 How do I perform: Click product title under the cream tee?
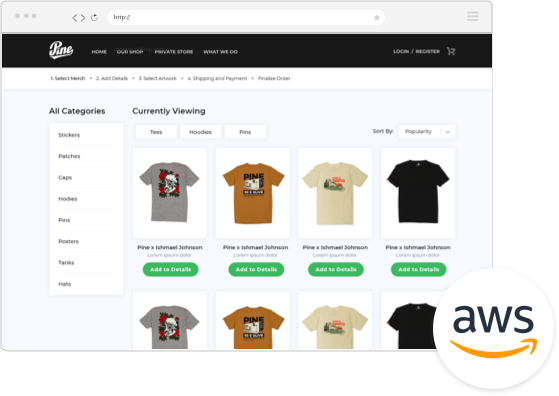click(335, 247)
